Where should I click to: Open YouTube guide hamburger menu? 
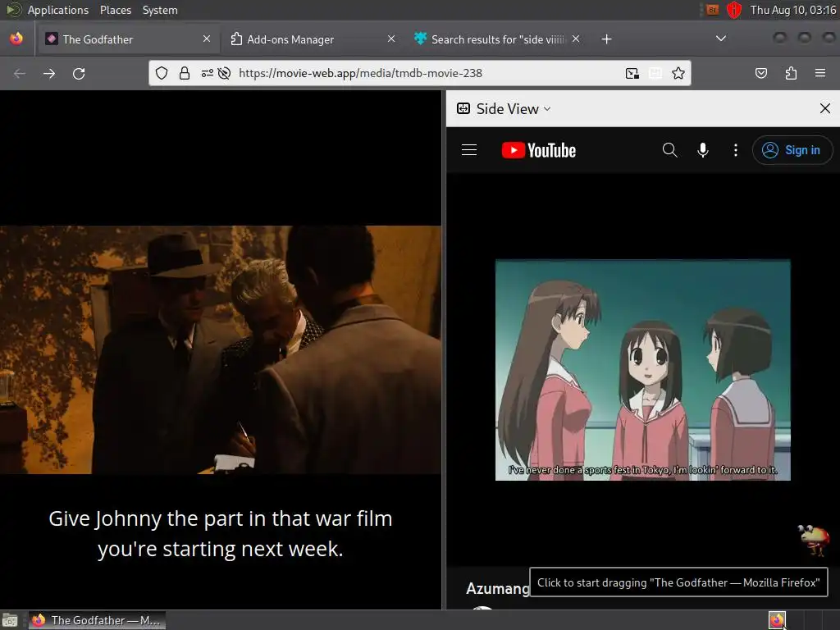pyautogui.click(x=469, y=151)
